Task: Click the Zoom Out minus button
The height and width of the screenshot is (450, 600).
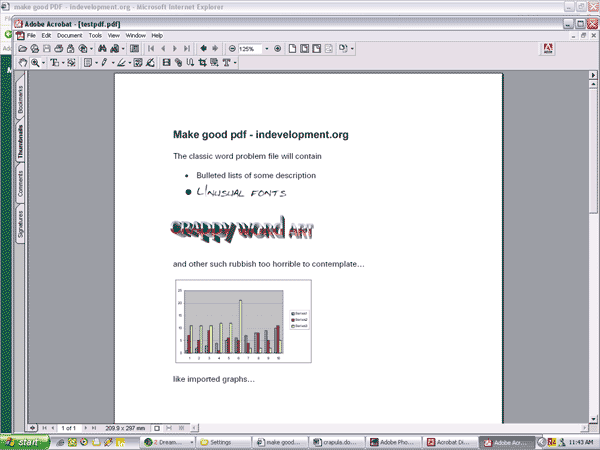Action: tap(232, 49)
